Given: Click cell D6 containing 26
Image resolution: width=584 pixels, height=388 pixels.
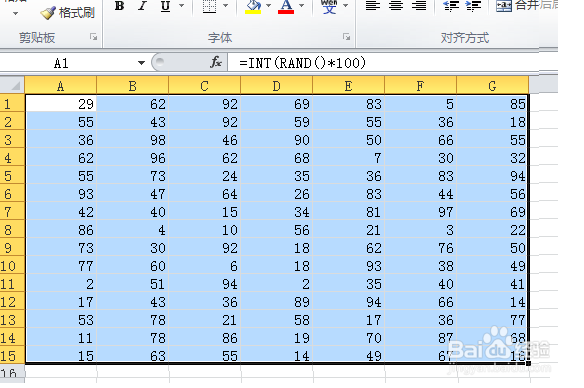Looking at the screenshot, I should point(277,194).
